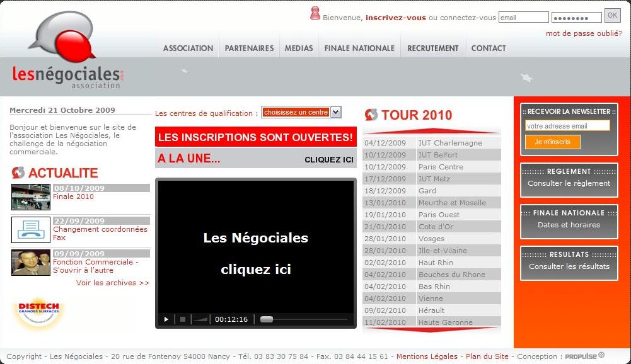Image resolution: width=631 pixels, height=364 pixels.
Task: Select the 'Vosges' tour row
Action: [x=432, y=239]
